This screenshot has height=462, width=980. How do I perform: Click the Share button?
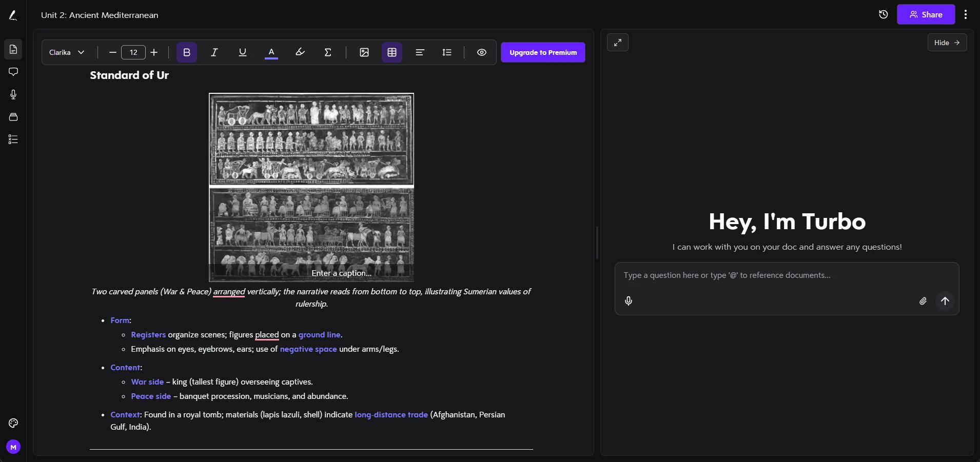tap(926, 14)
